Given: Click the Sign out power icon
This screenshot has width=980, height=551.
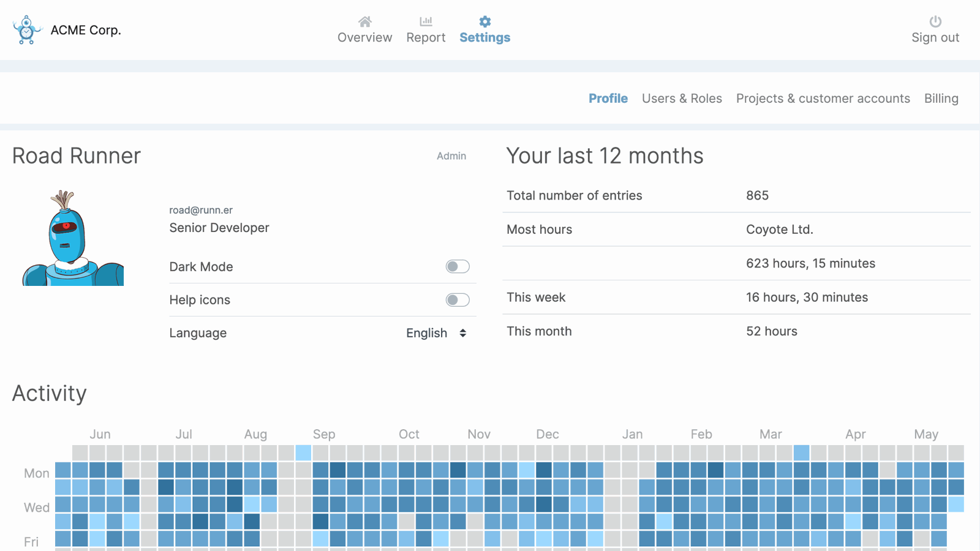Looking at the screenshot, I should tap(935, 22).
